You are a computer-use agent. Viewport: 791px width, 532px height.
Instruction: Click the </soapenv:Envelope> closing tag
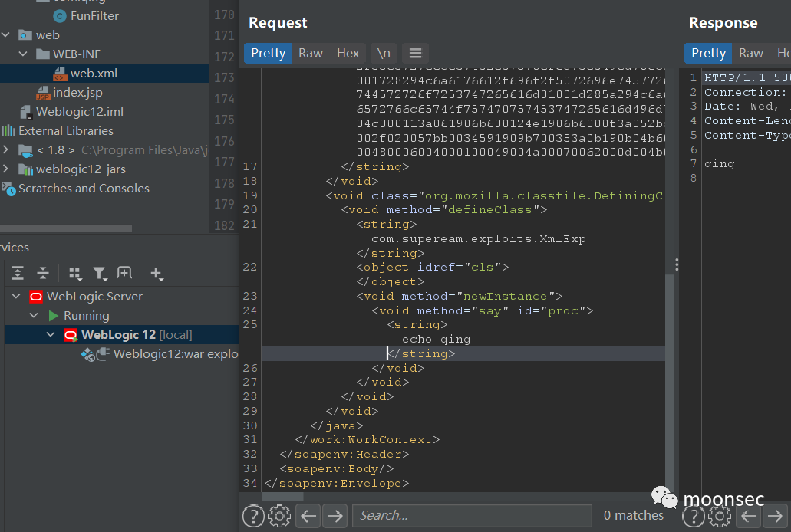(337, 484)
